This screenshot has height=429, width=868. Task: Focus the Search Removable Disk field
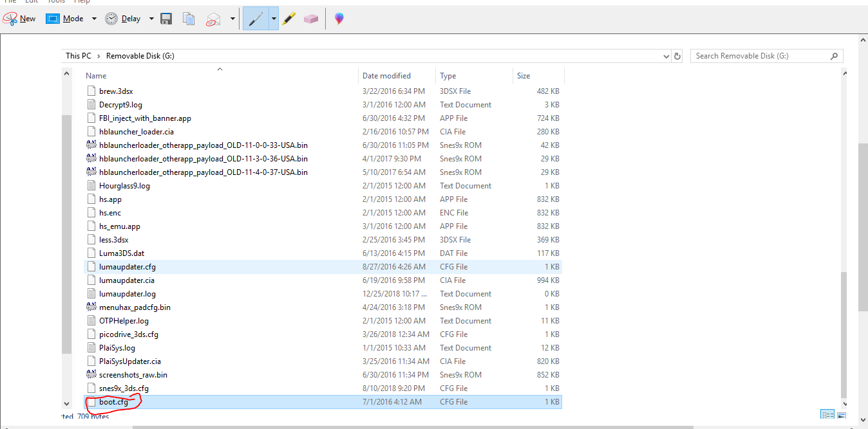point(766,56)
